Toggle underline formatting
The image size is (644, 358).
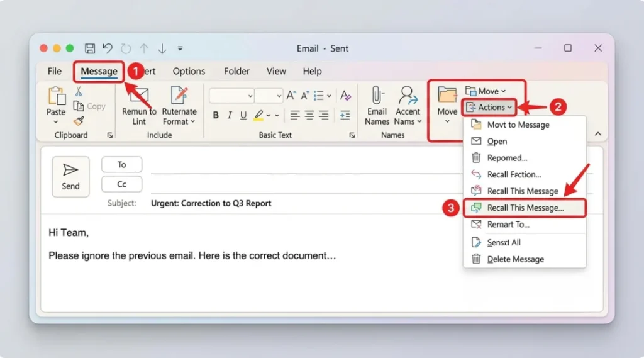243,116
